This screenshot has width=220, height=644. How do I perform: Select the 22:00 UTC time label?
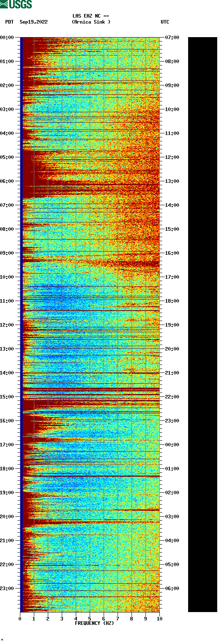(172, 397)
